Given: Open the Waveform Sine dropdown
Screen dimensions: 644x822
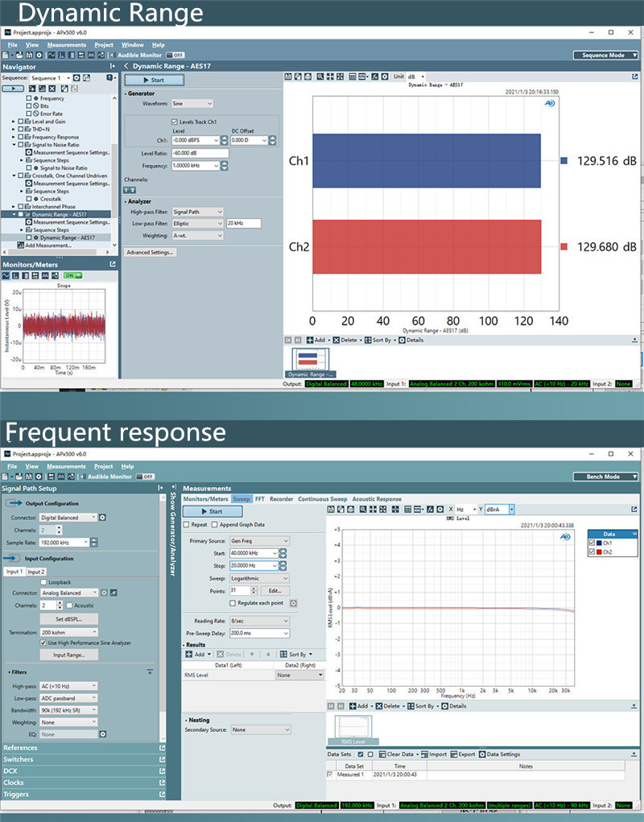Looking at the screenshot, I should click(192, 104).
